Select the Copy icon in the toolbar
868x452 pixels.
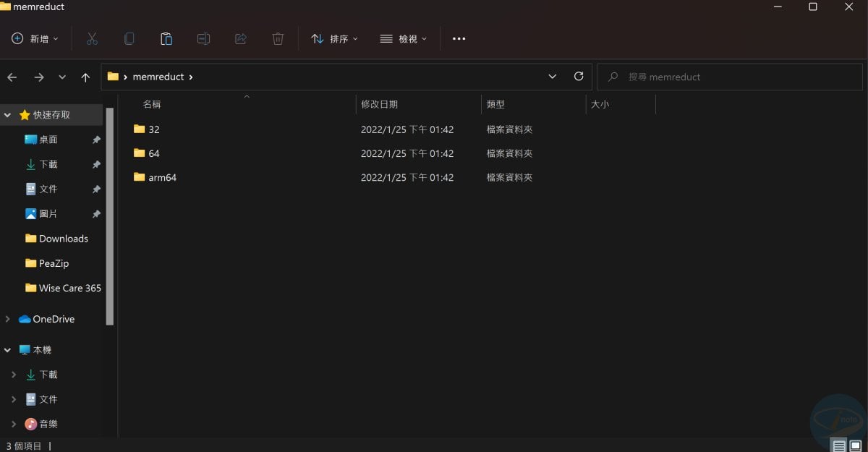pyautogui.click(x=129, y=38)
